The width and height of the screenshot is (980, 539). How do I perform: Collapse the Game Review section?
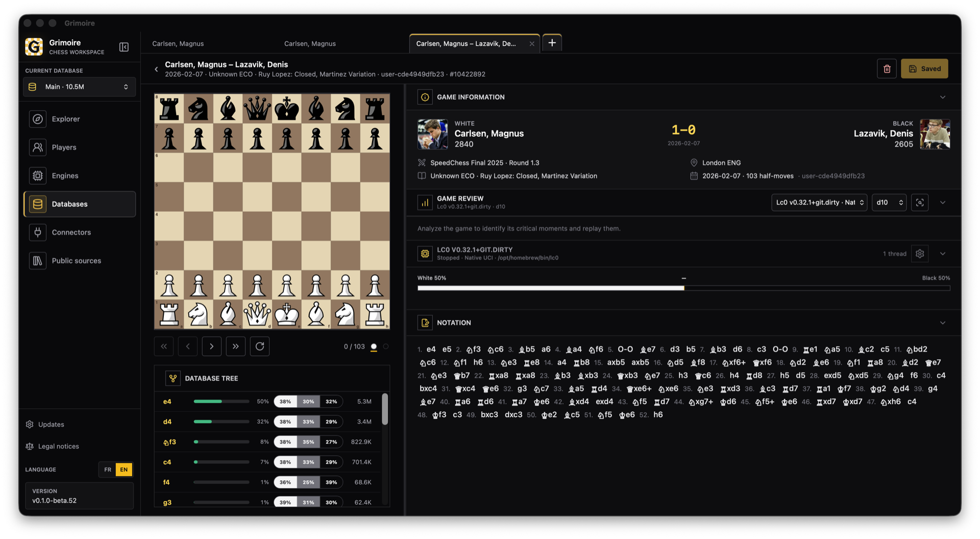pyautogui.click(x=943, y=203)
